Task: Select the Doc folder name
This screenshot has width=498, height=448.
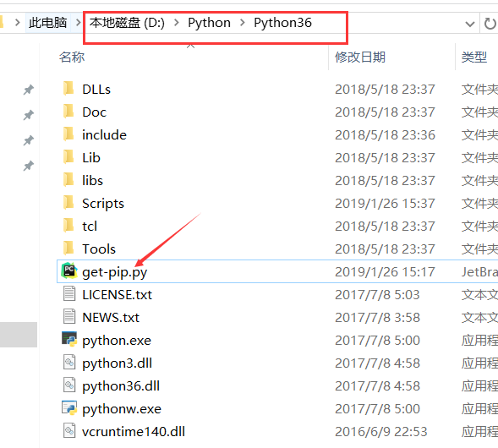Action: coord(95,112)
